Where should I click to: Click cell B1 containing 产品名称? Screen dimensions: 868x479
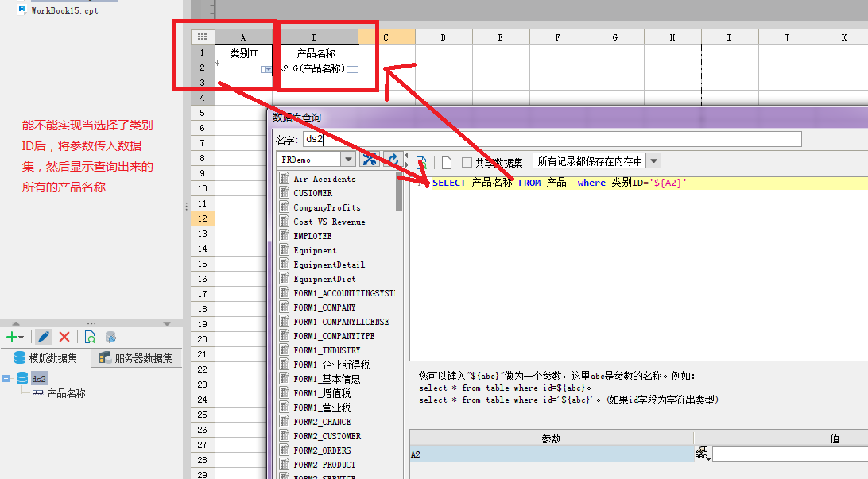point(316,52)
